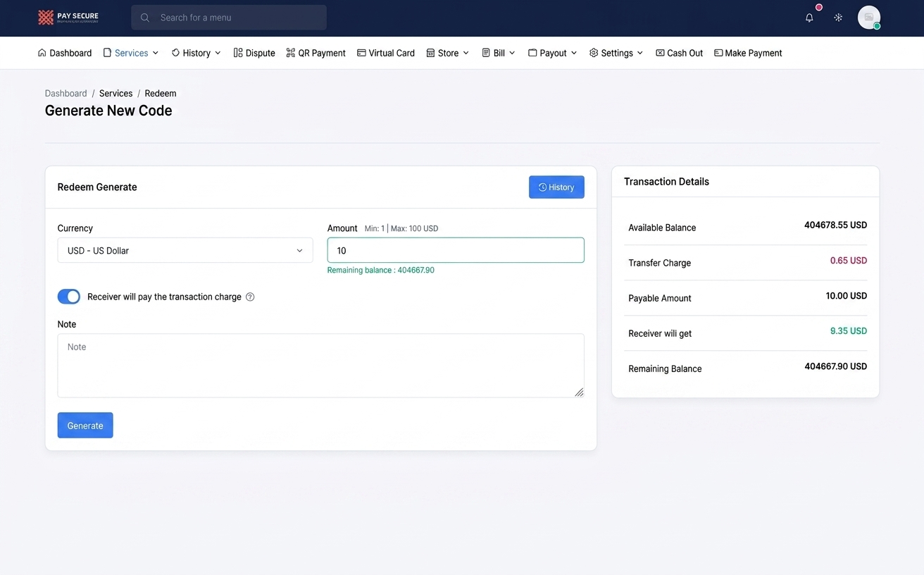Expand the Settings menu
The height and width of the screenshot is (575, 924).
pyautogui.click(x=616, y=53)
